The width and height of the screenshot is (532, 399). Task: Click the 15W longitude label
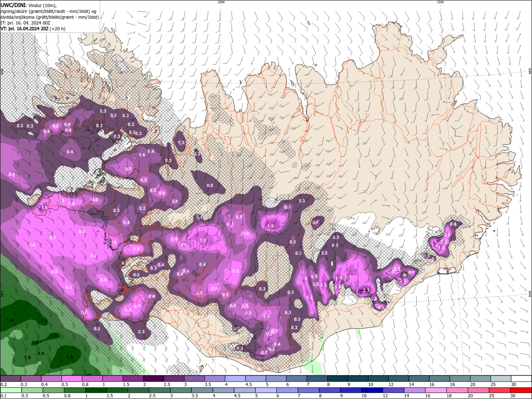(440, 2)
